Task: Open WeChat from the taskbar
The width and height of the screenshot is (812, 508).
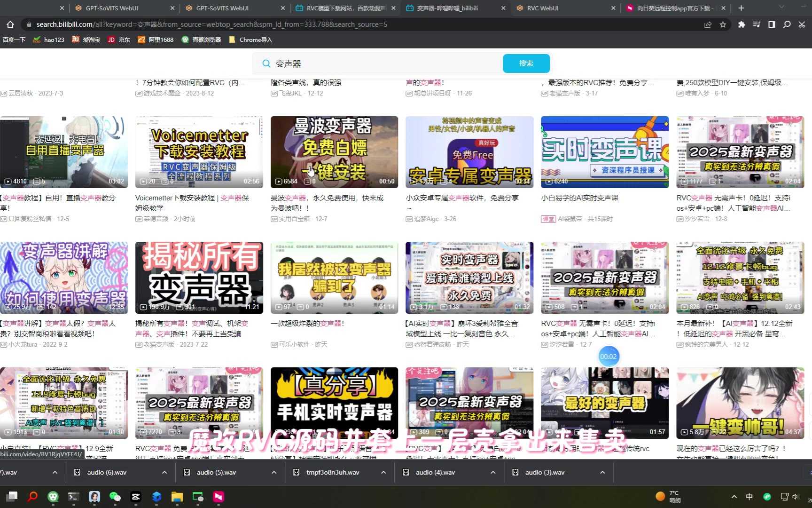Action: (115, 496)
